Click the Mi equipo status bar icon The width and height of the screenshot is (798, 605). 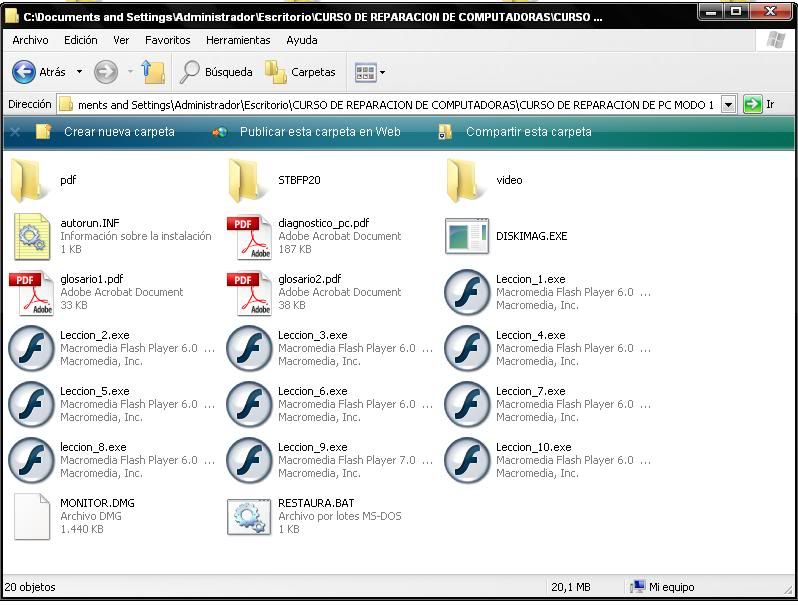[x=637, y=587]
